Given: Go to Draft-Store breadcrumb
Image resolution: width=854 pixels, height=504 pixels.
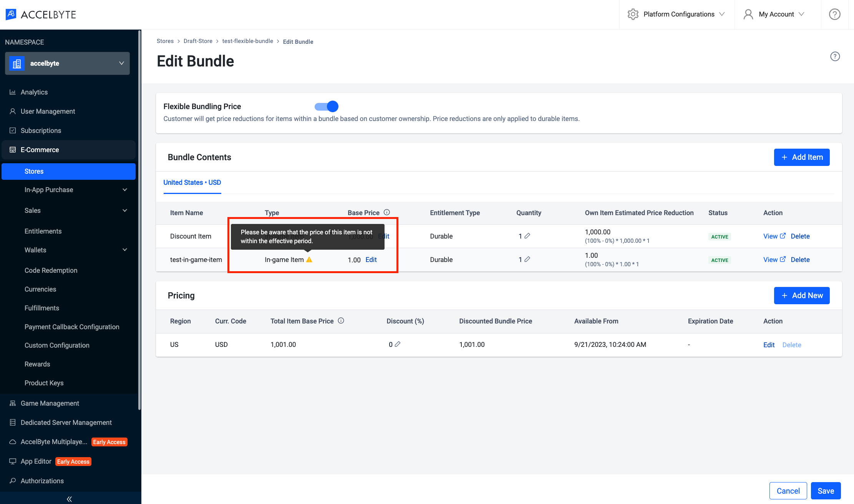Looking at the screenshot, I should (x=198, y=41).
